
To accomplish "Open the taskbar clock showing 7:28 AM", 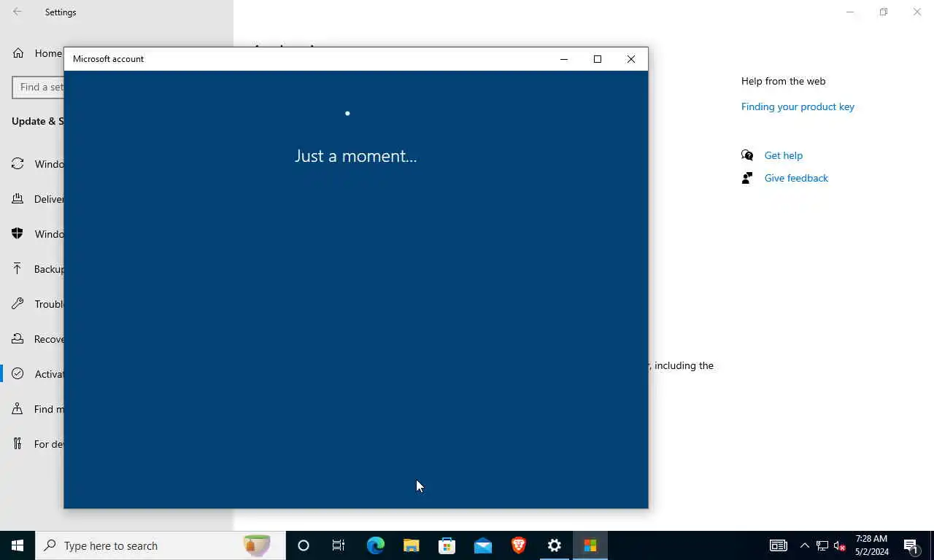I will (871, 545).
